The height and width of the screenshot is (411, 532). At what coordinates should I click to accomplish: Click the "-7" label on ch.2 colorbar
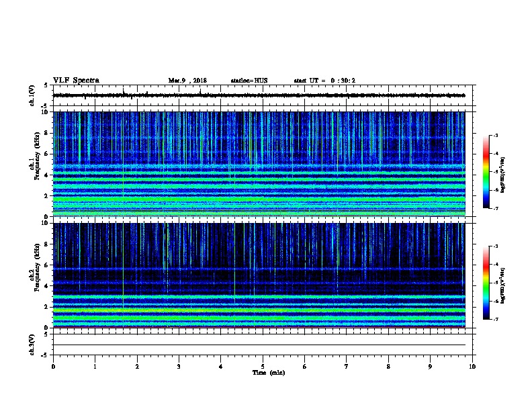tap(496, 319)
